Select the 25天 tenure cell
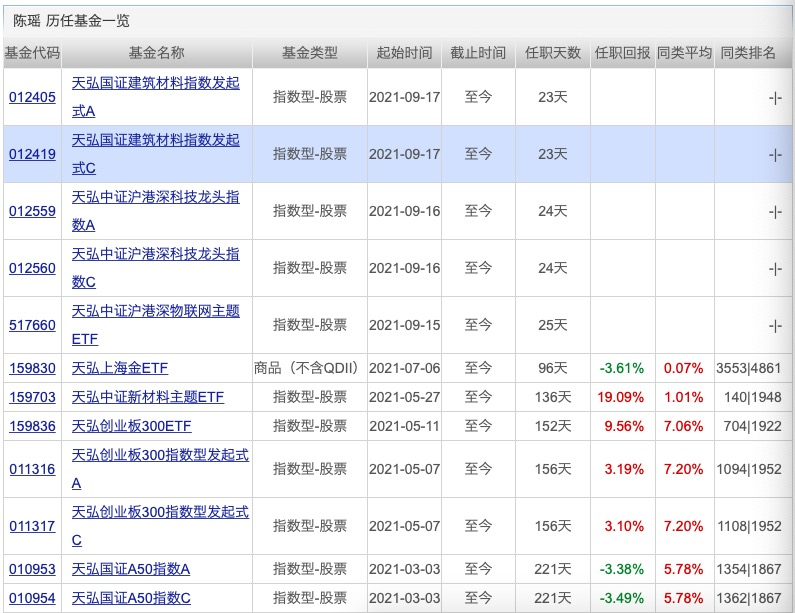 click(553, 325)
